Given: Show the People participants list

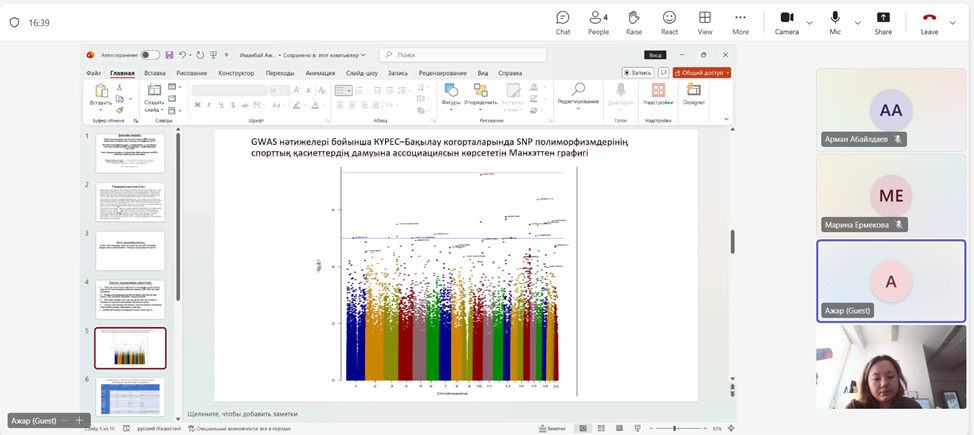Looking at the screenshot, I should pyautogui.click(x=598, y=22).
